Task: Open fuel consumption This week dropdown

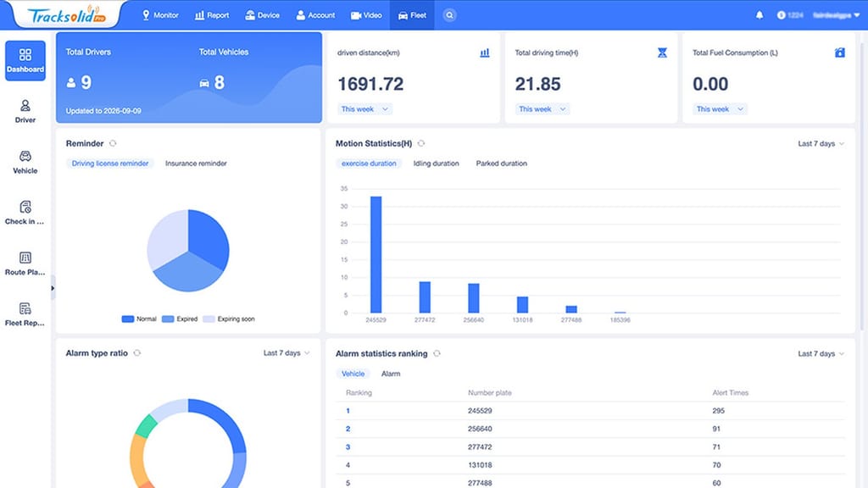Action: [x=721, y=109]
